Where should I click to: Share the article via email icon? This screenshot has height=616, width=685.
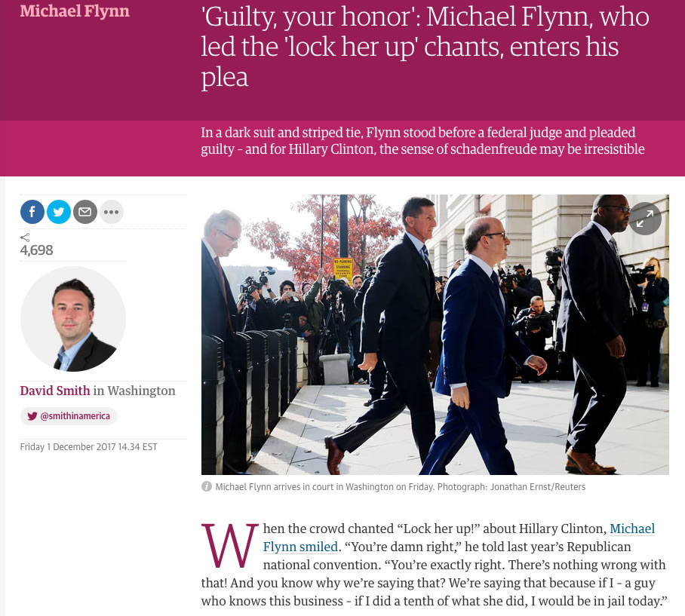click(85, 212)
